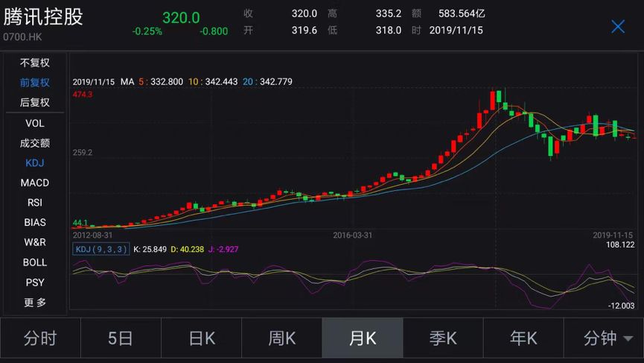Screen dimensions: 644x363
Task: Click the open price 319.6
Action: tap(305, 31)
